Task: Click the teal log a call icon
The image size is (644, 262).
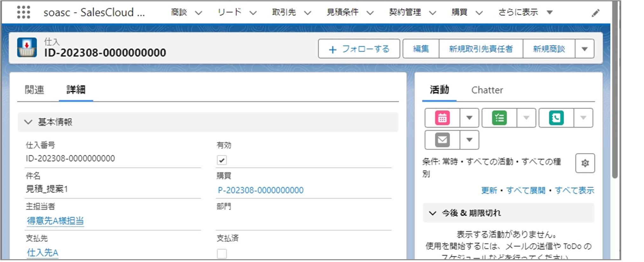Action: (x=556, y=118)
